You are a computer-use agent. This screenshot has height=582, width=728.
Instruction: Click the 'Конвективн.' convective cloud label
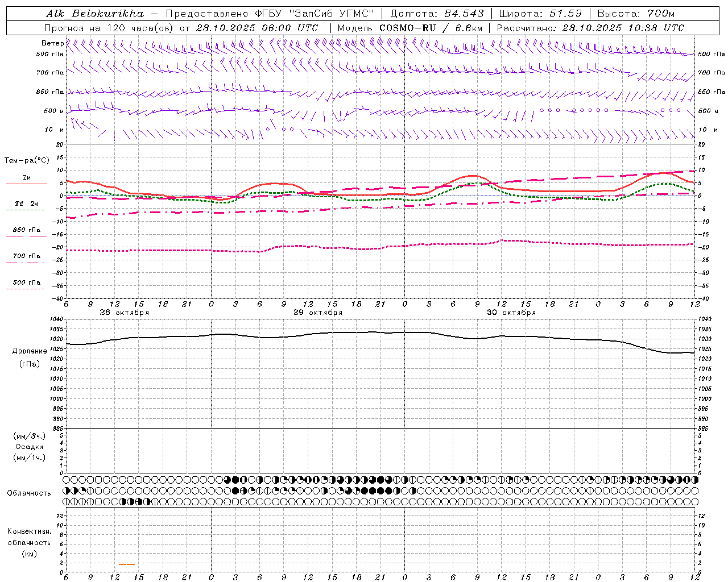29,531
